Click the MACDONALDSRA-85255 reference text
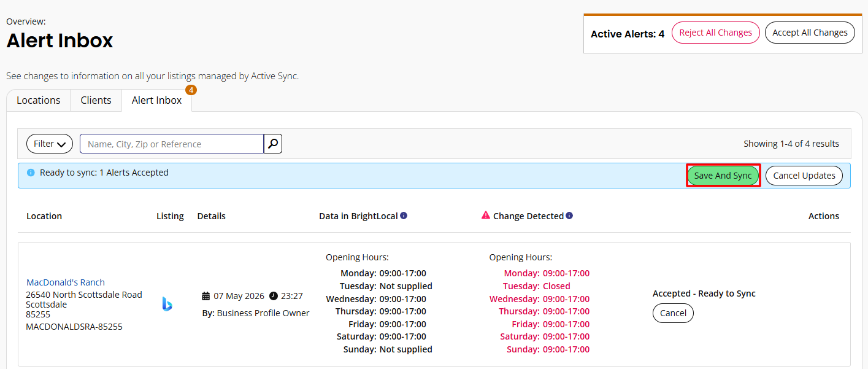868x369 pixels. (74, 327)
